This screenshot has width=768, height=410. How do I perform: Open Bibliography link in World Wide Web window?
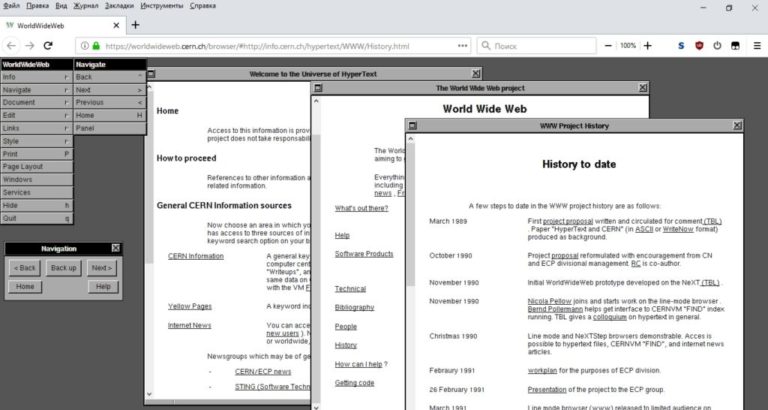355,308
